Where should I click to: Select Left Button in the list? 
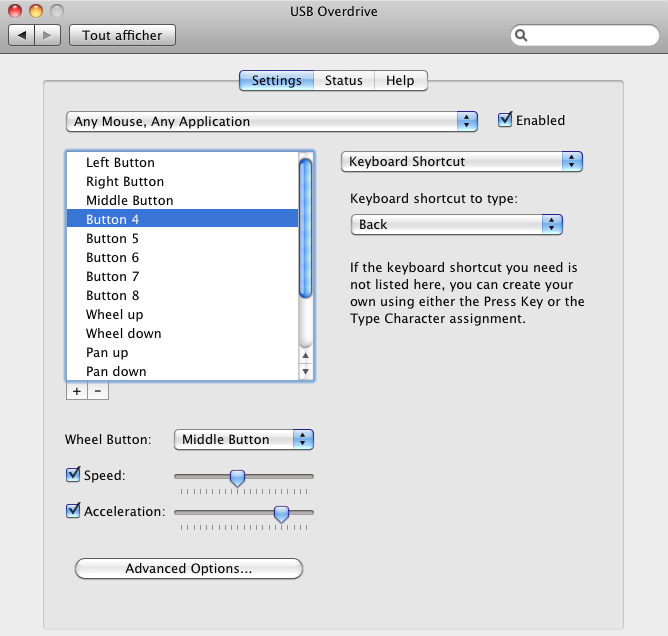(x=182, y=162)
